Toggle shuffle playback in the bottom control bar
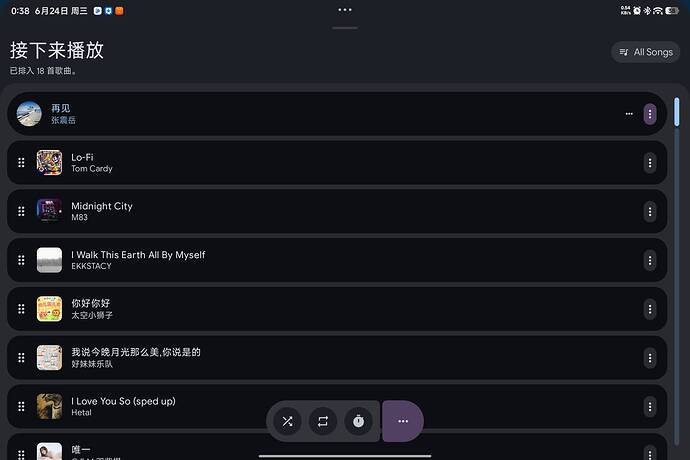690x460 pixels. (x=287, y=421)
